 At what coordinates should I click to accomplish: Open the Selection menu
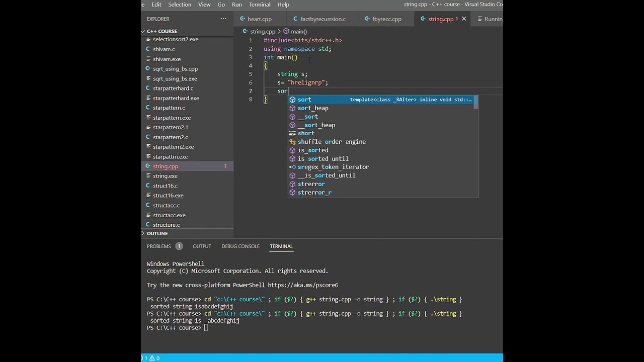click(x=180, y=5)
